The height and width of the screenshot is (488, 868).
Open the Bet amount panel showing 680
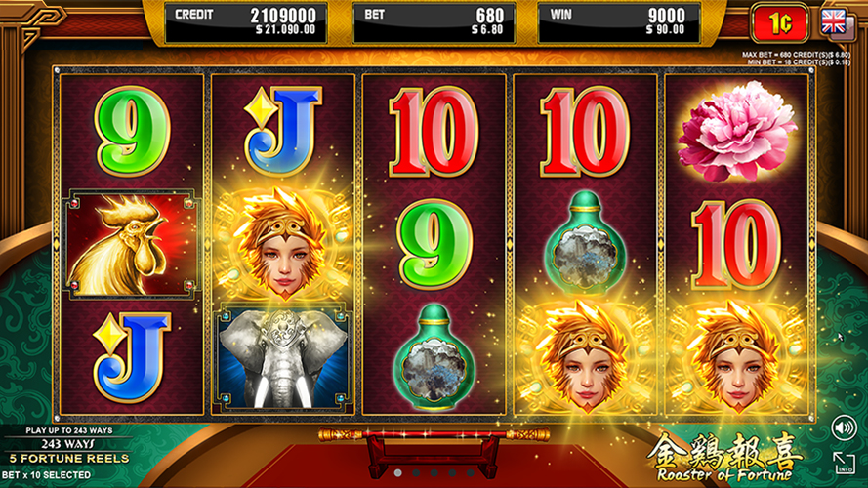pos(434,22)
